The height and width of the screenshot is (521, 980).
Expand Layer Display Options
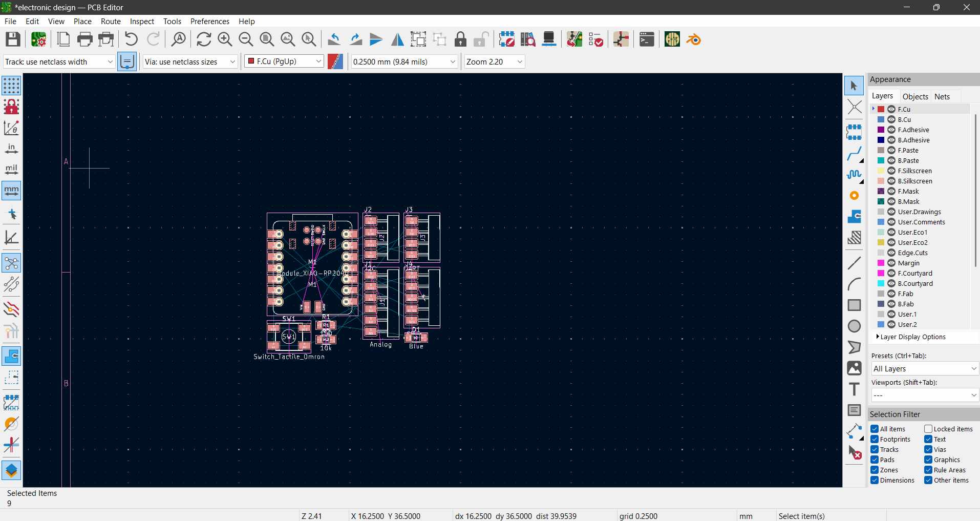pyautogui.click(x=911, y=337)
